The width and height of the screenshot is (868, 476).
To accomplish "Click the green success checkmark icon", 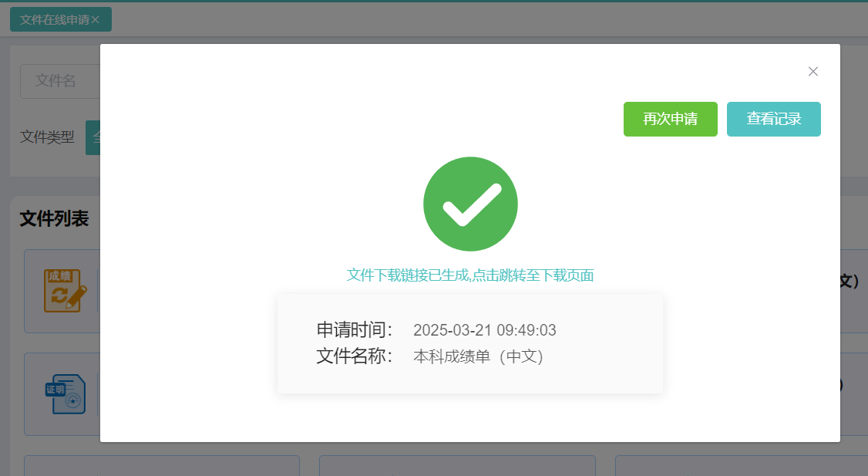I will 470,204.
